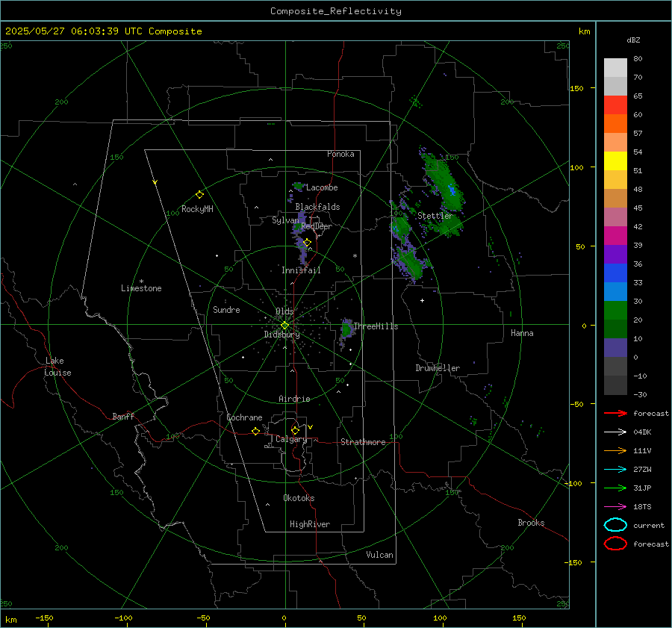Click the Airdrie city label
This screenshot has width=672, height=628.
(x=294, y=399)
